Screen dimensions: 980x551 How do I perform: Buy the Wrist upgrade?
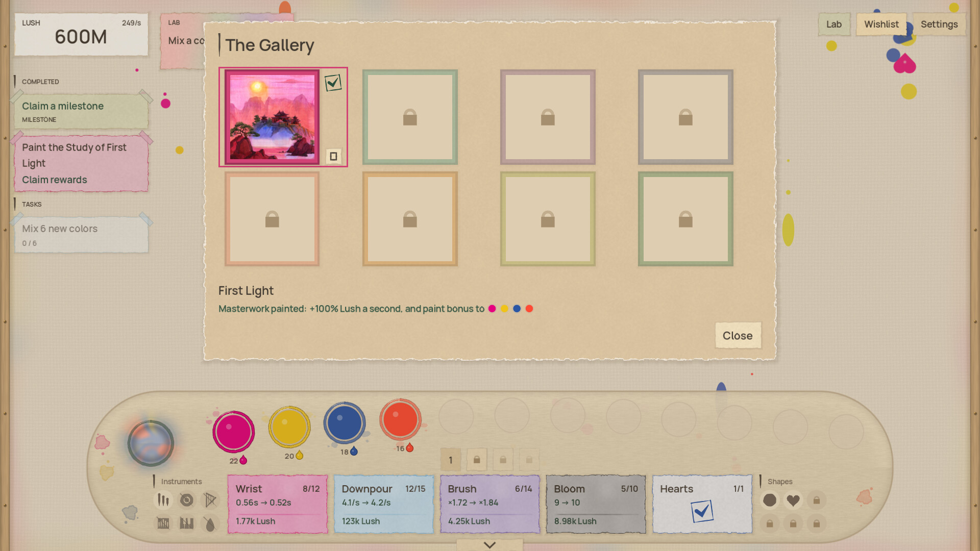point(278,504)
